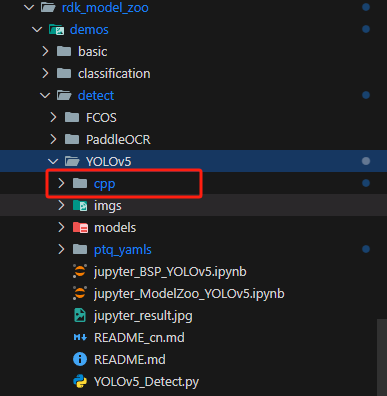Select the imgs folder name
This screenshot has width=387, height=396.
(108, 206)
